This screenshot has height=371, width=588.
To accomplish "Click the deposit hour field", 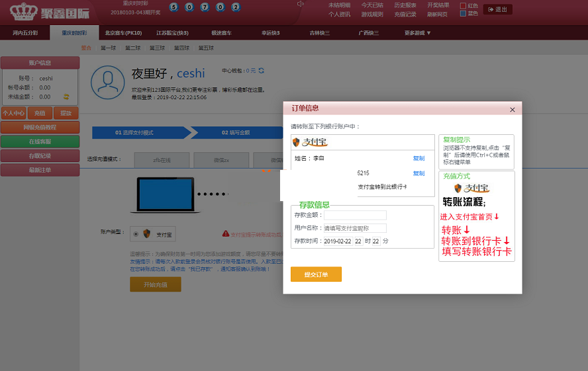I will pyautogui.click(x=358, y=241).
